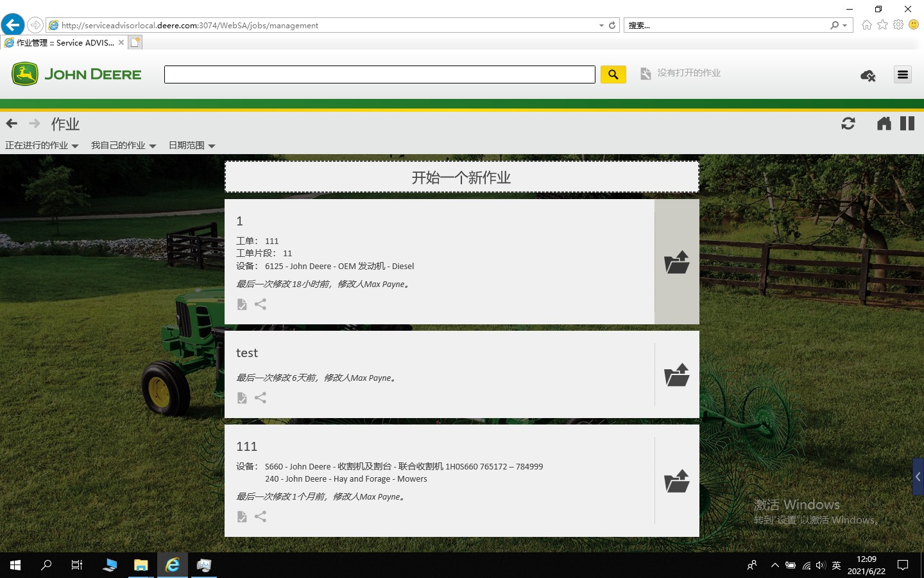
Task: Refresh the job list
Action: pos(848,123)
